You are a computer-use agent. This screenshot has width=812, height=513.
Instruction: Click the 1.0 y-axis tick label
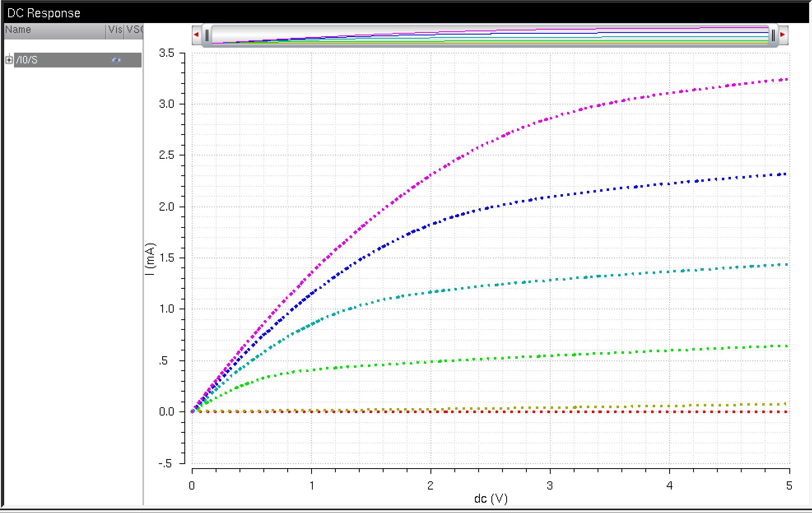coord(166,309)
